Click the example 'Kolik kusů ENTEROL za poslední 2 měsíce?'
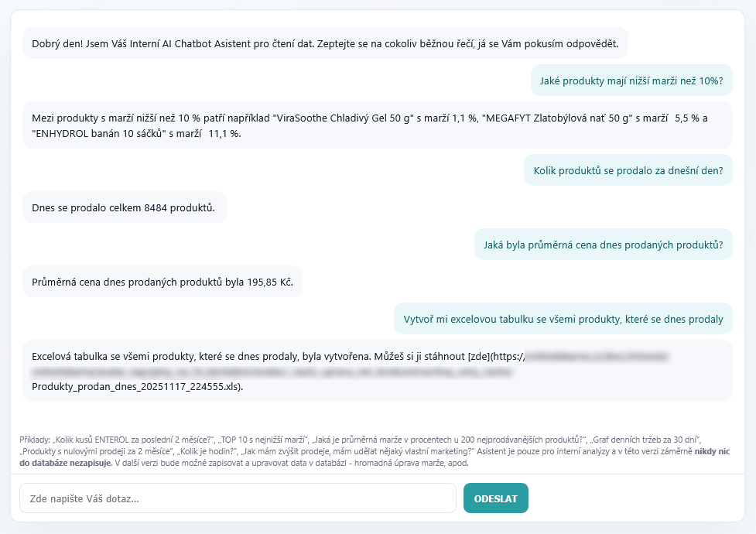Viewport: 756px width, 534px height. (132, 440)
